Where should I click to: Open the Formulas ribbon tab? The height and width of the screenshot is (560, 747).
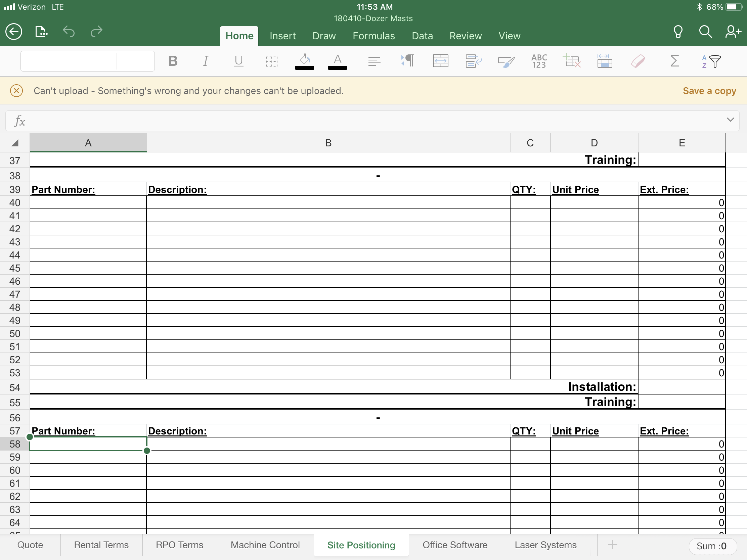pos(373,36)
